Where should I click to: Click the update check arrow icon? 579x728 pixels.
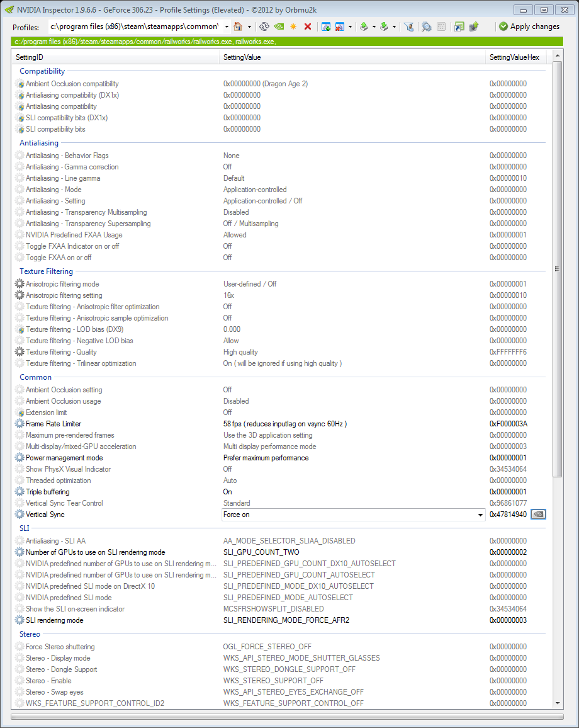tap(474, 26)
